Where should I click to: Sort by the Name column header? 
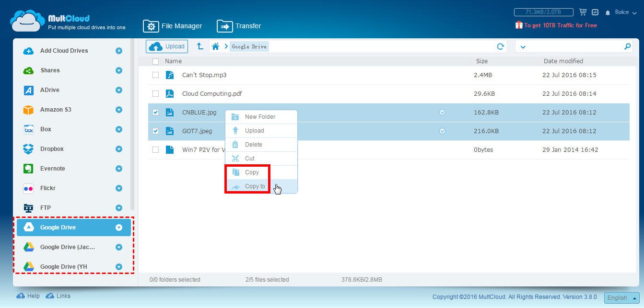pyautogui.click(x=173, y=61)
